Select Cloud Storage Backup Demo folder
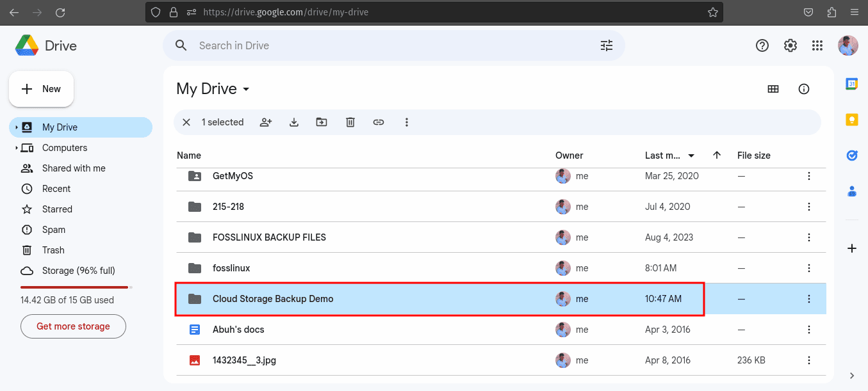The height and width of the screenshot is (391, 868). click(501, 299)
